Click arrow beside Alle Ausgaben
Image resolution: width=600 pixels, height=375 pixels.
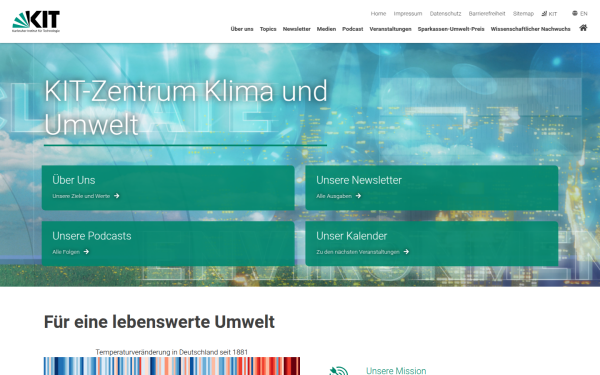coord(358,196)
